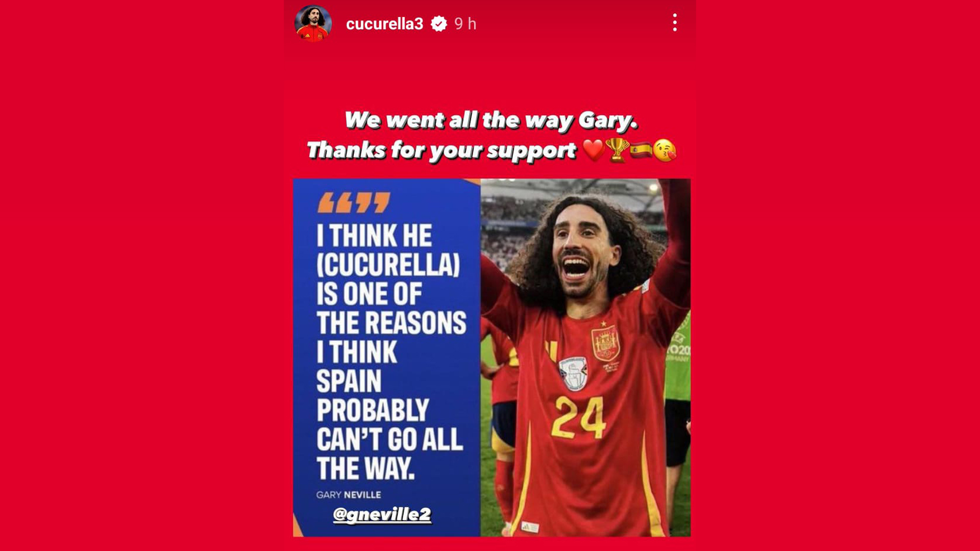Open the cucurella3 username link
This screenshot has width=980, height=551.
384,24
